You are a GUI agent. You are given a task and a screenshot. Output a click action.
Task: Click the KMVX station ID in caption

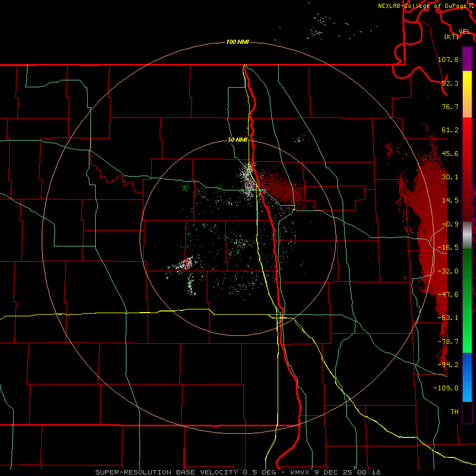pyautogui.click(x=300, y=472)
